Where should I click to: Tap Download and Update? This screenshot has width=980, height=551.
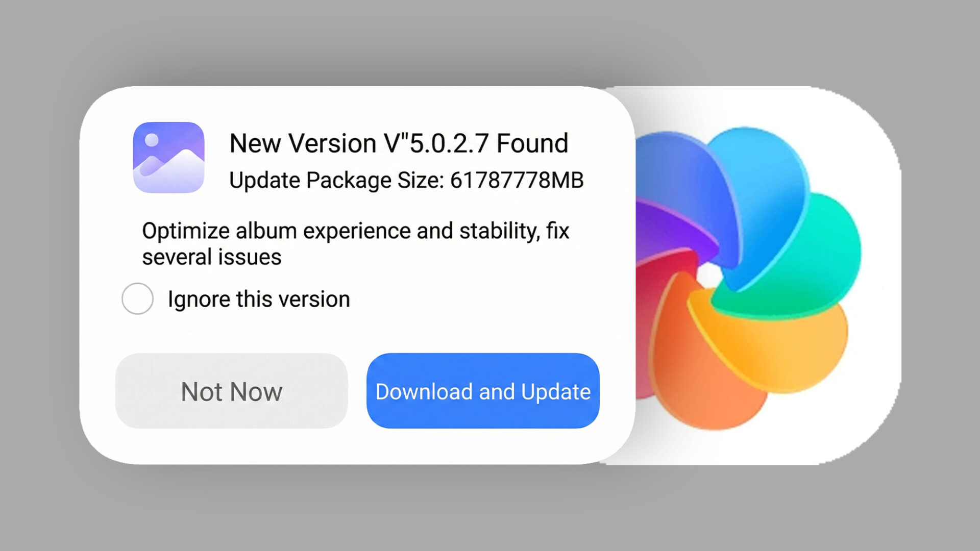click(x=483, y=391)
